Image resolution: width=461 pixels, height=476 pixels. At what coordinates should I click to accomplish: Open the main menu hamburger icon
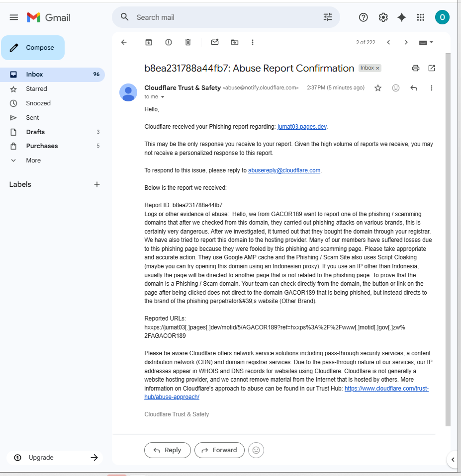(13, 17)
